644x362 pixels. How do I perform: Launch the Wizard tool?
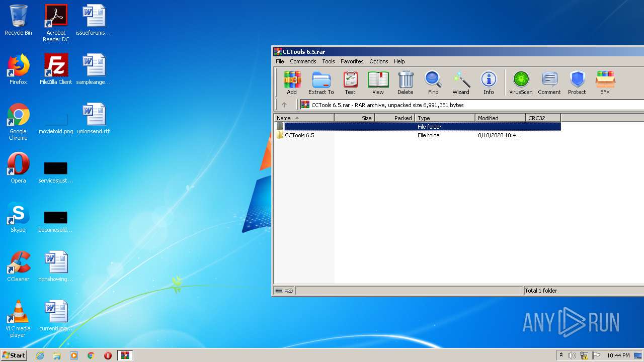click(x=461, y=82)
